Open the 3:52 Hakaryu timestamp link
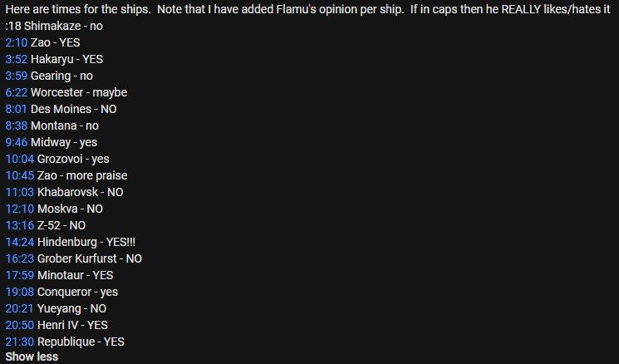The height and width of the screenshot is (364, 619). coord(16,59)
